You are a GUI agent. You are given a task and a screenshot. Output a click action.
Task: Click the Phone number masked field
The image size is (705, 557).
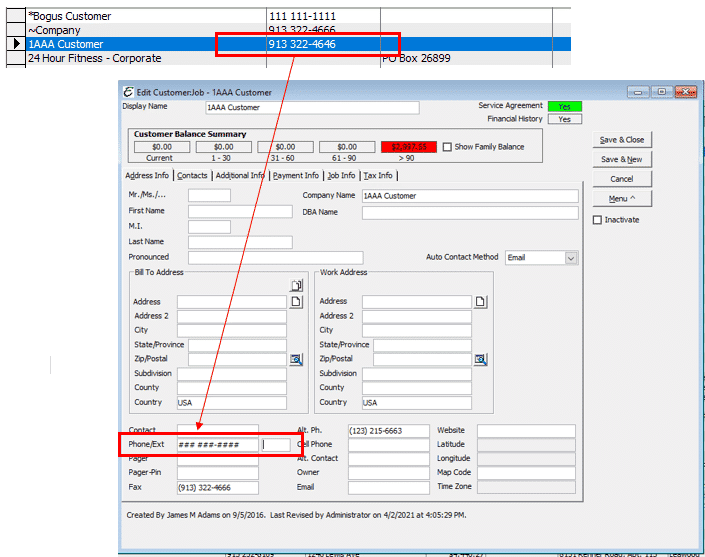point(218,445)
